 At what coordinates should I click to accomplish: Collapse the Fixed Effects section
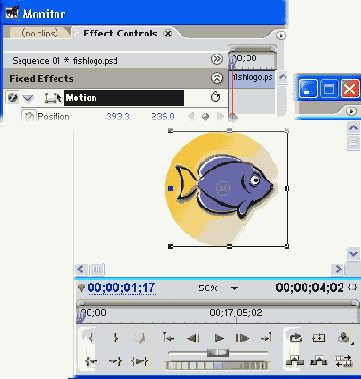(217, 78)
